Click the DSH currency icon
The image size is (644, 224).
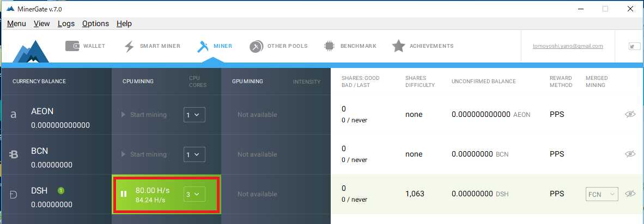[14, 195]
